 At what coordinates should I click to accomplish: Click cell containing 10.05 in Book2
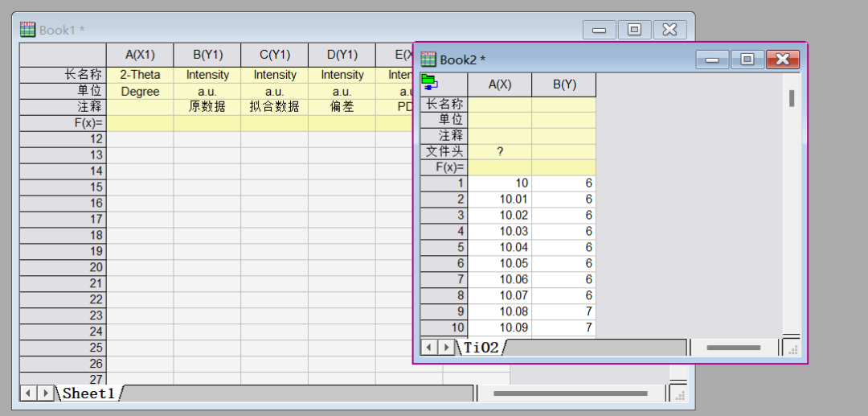[499, 263]
